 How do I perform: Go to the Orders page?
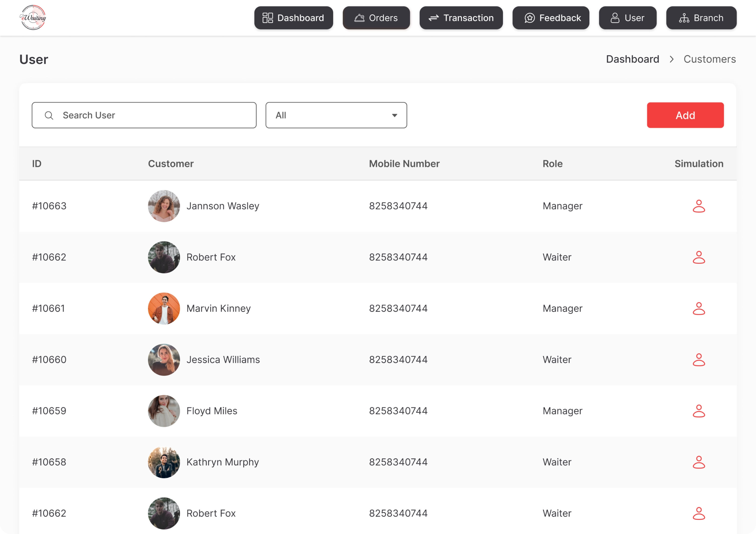[376, 18]
